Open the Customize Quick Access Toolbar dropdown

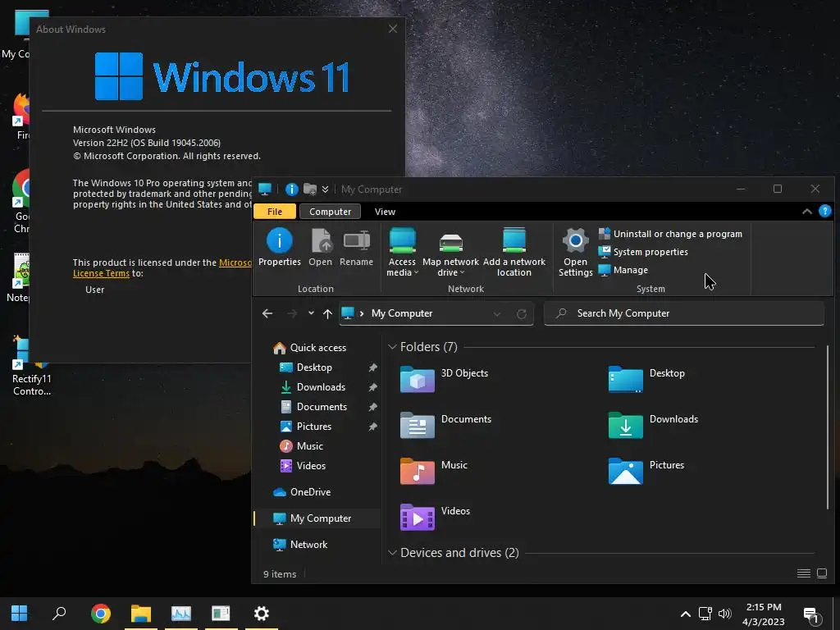pos(325,189)
